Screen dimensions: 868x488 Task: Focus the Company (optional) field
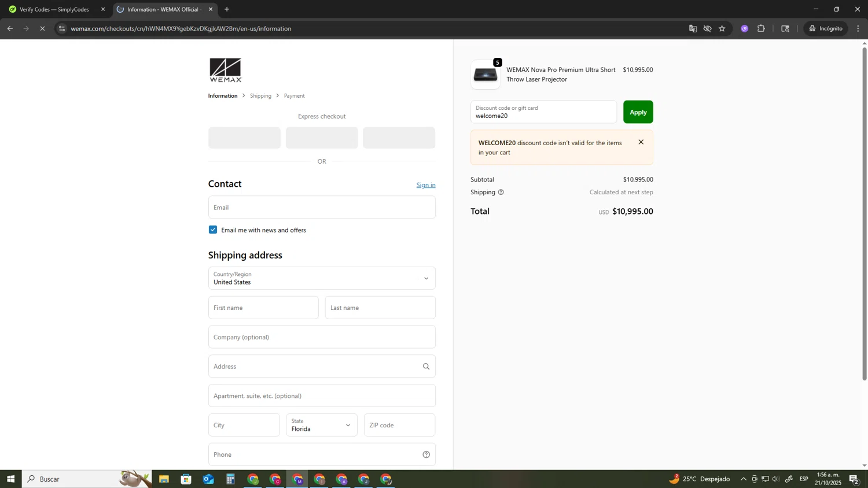click(322, 337)
